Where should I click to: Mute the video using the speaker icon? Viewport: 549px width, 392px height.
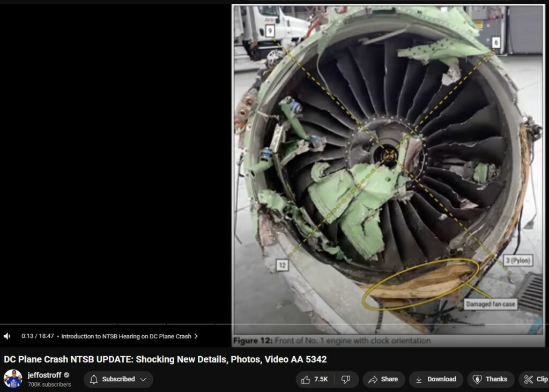click(x=7, y=336)
